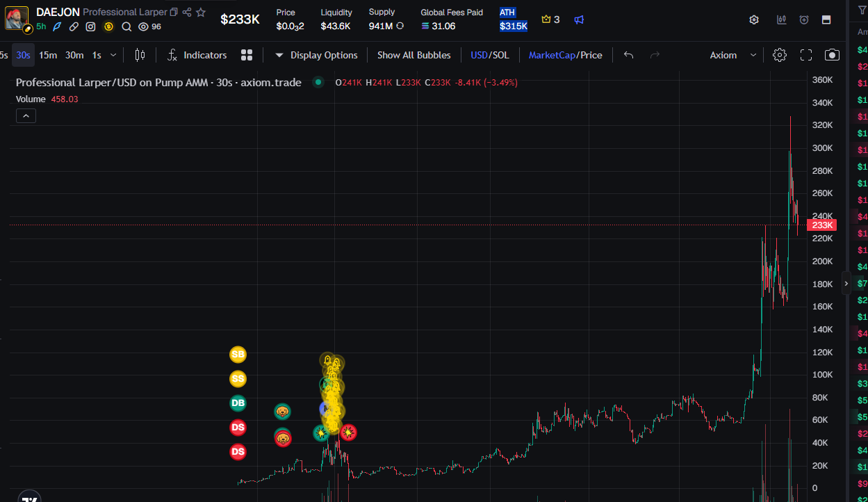Click the green-ringed dog bubble on chart

(282, 412)
